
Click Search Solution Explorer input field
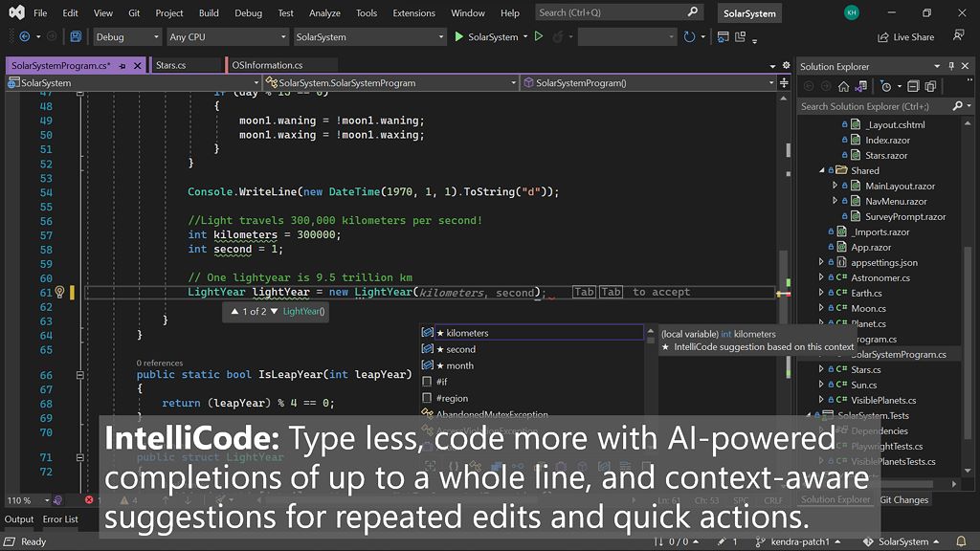pos(875,106)
